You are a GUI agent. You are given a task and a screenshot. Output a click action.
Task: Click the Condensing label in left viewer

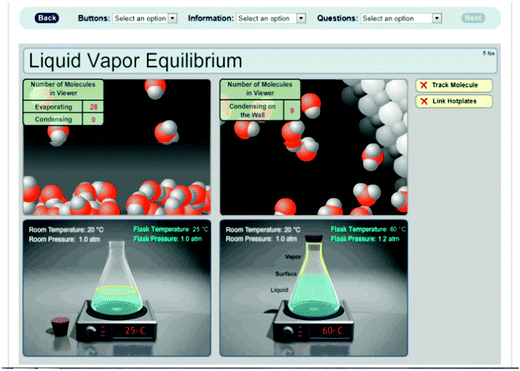point(53,119)
